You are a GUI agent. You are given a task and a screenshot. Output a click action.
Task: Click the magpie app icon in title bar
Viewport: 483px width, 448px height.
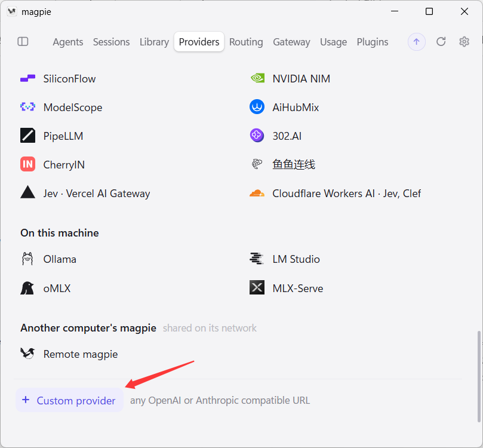[12, 12]
